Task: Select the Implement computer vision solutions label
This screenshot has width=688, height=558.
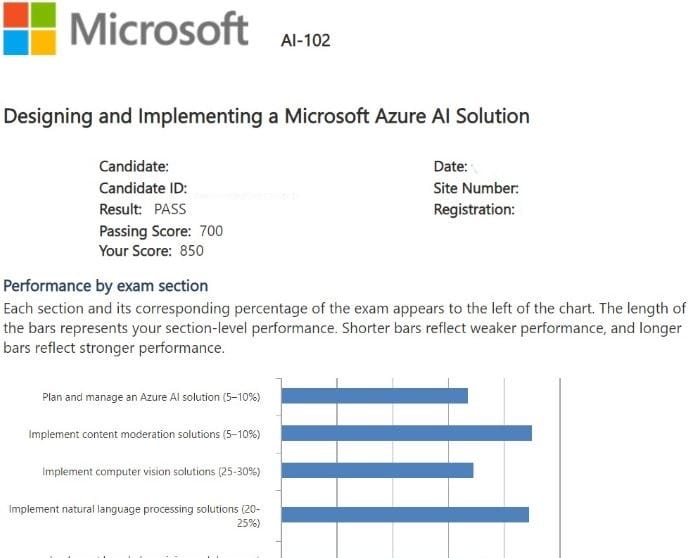Action: [x=151, y=471]
